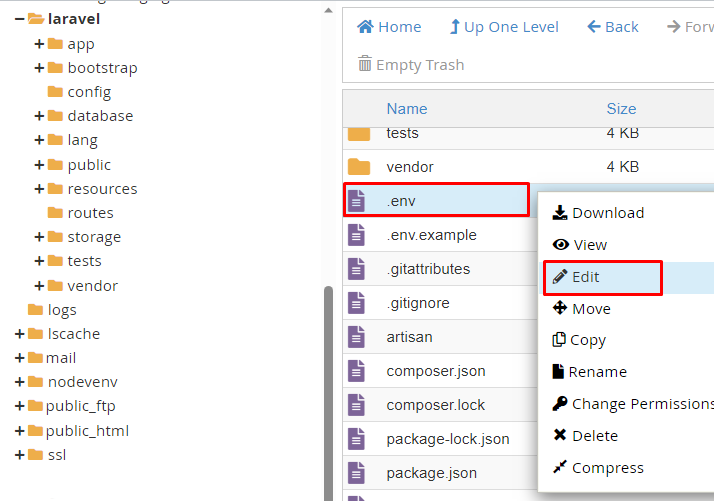This screenshot has width=714, height=501.
Task: Expand the tests folder in tree
Action: 39,261
